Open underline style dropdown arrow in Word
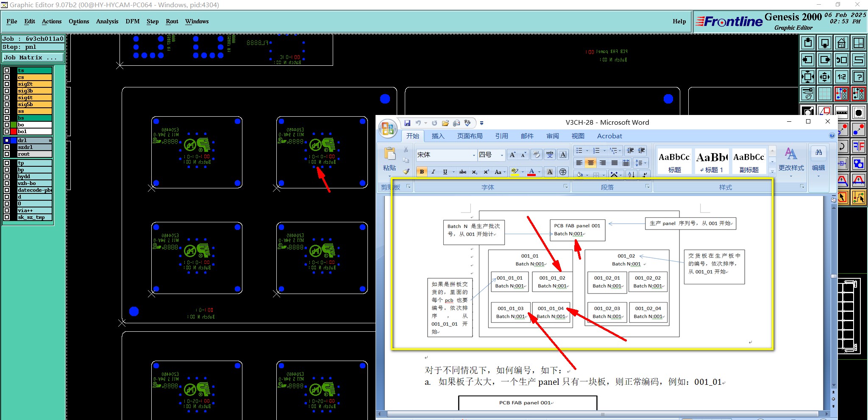The image size is (868, 420). pos(453,172)
